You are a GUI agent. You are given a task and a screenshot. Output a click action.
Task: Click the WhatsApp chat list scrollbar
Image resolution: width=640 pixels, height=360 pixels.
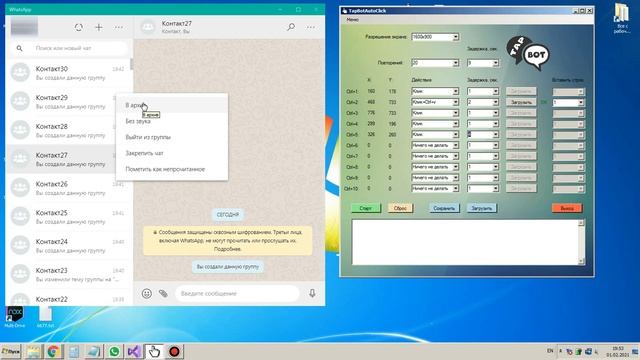(131, 64)
